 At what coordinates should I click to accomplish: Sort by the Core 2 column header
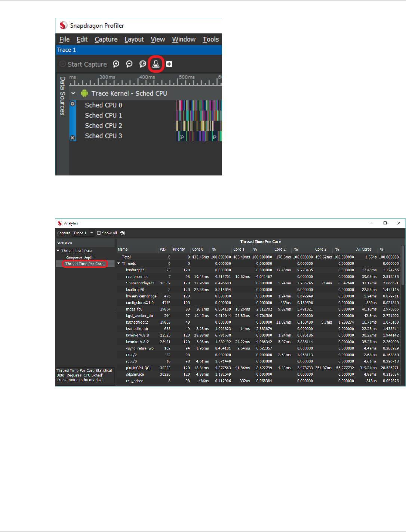(280, 249)
